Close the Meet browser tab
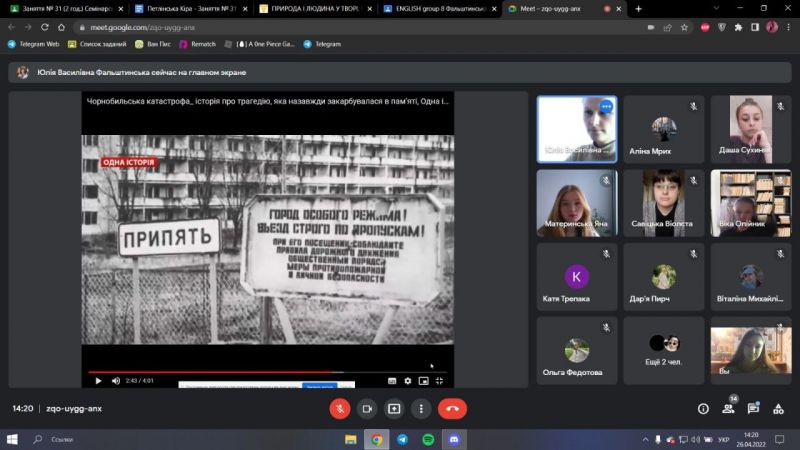 pyautogui.click(x=619, y=9)
